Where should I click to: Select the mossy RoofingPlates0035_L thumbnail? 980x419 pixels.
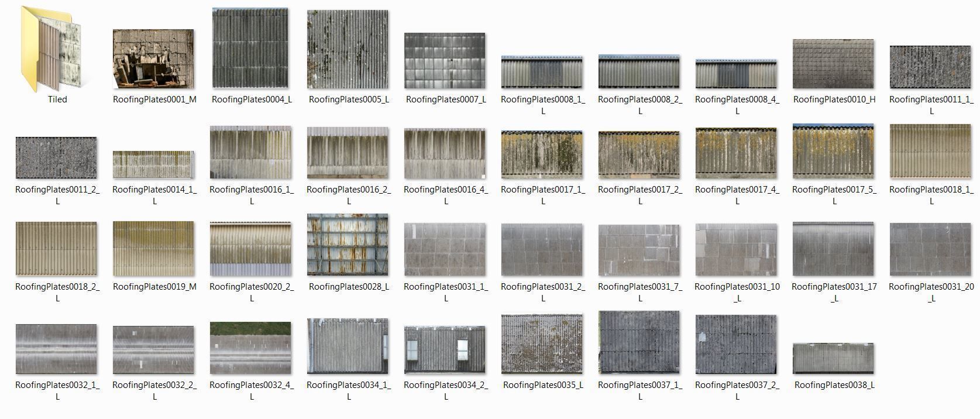click(x=542, y=345)
